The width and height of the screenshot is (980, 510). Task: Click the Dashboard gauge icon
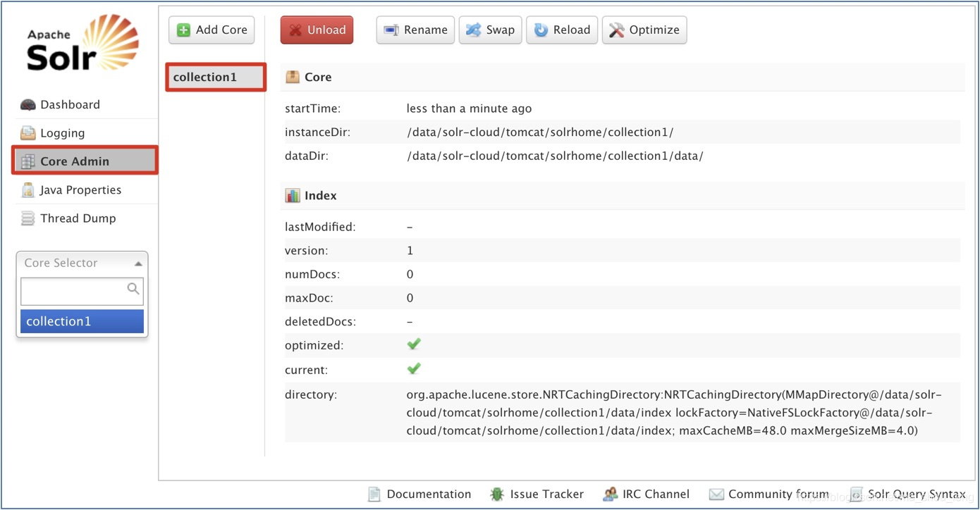(x=27, y=105)
